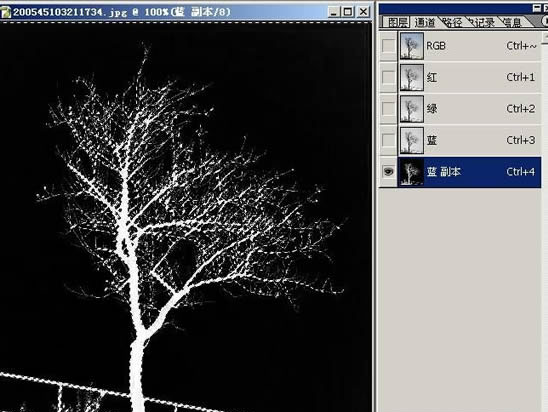
Task: Show the 绿 (Green) channel
Action: [x=388, y=109]
